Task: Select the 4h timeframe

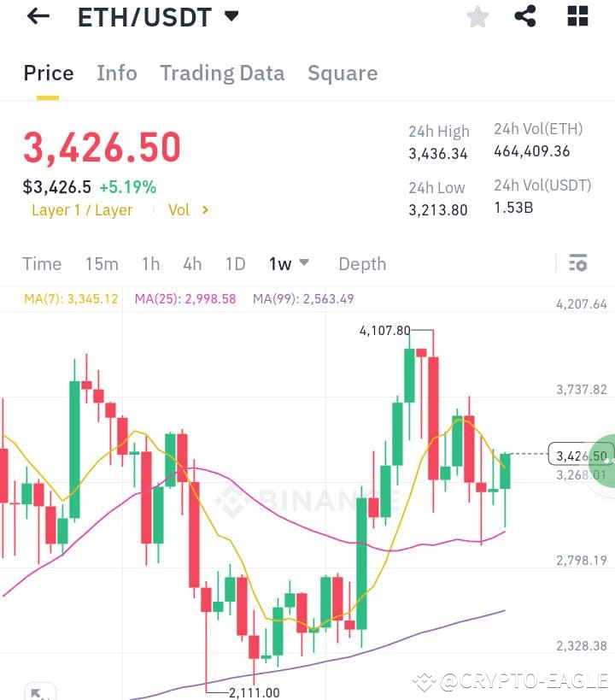Action: point(192,264)
